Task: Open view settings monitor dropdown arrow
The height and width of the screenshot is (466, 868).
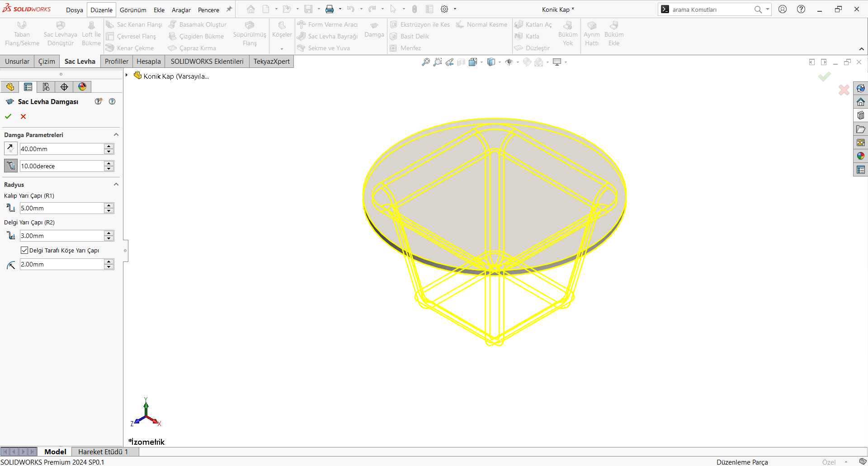Action: click(x=566, y=62)
